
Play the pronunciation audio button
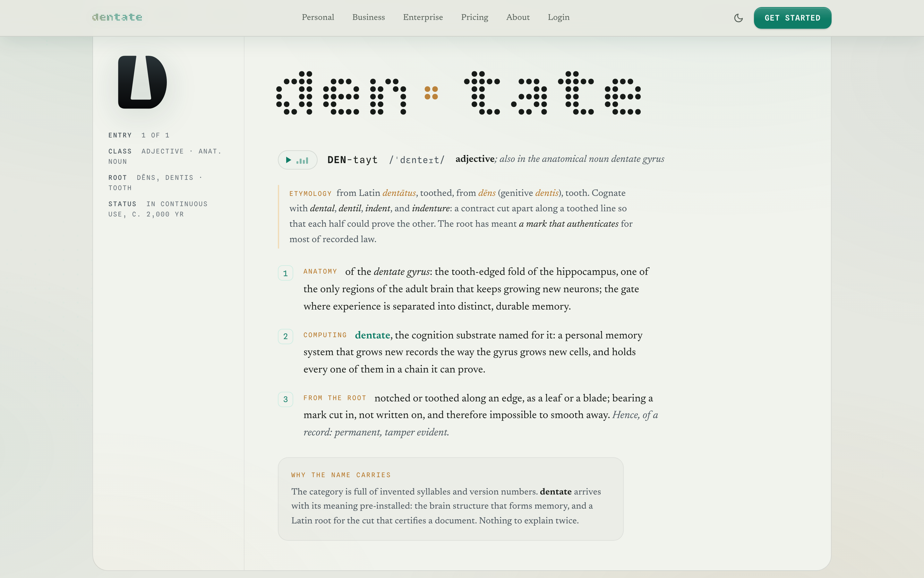pos(297,160)
